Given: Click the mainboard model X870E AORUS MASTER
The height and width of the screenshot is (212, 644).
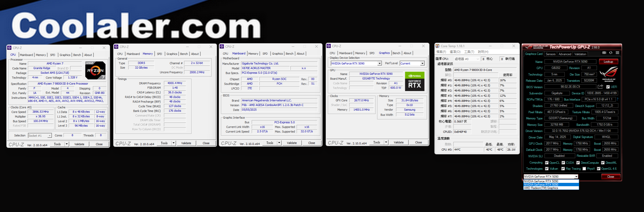Looking at the screenshot, I should point(266,68).
